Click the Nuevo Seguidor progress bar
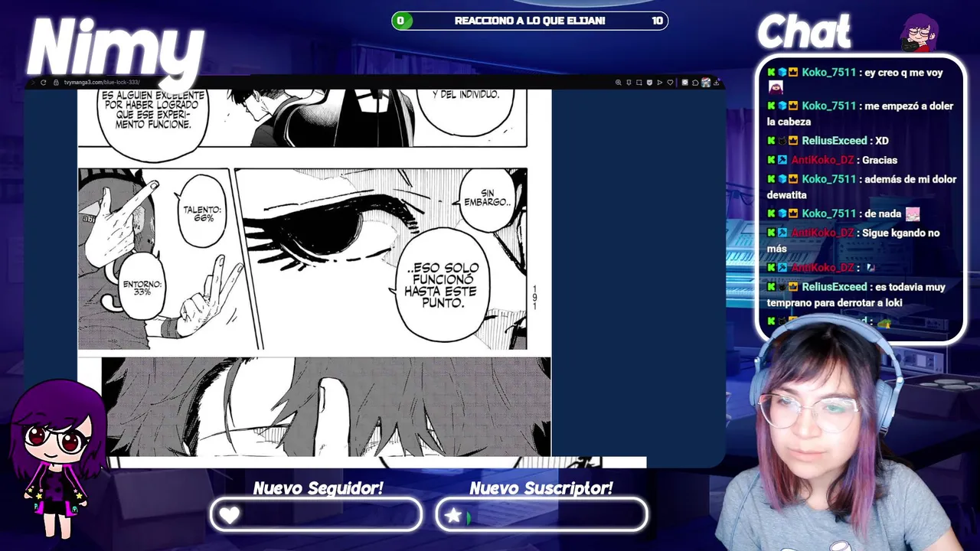This screenshot has height=551, width=980. click(x=315, y=515)
